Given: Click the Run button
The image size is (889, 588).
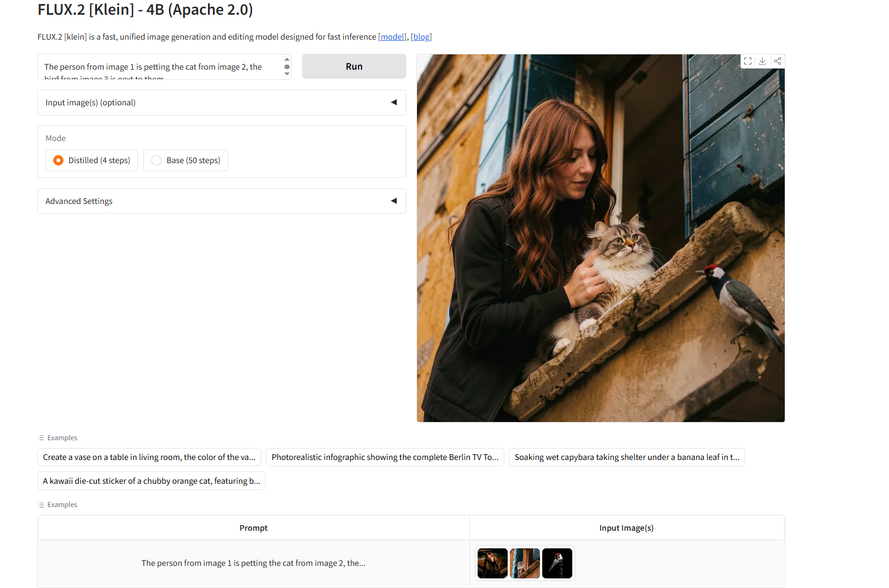Looking at the screenshot, I should [x=354, y=66].
